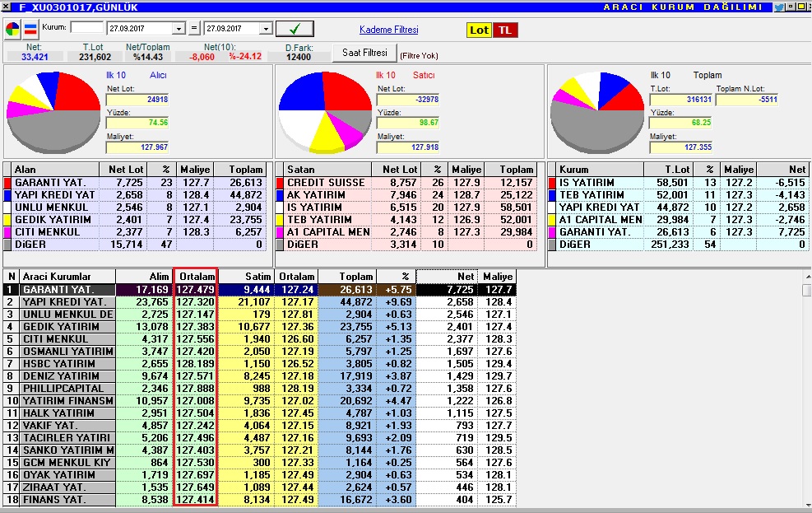Viewport: 812px width, 513px height.
Task: Click the Satıcı sellers pie chart
Action: tap(325, 112)
